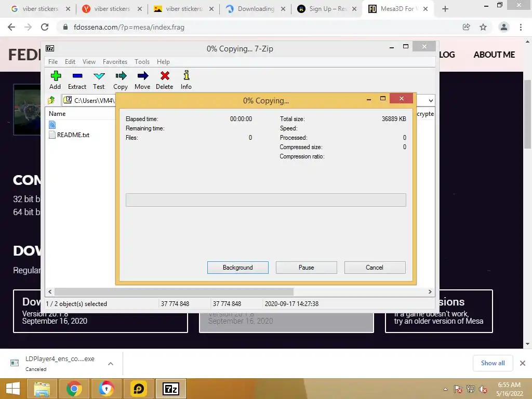Click the Chrome address bar URL
532x399 pixels.
[129, 27]
